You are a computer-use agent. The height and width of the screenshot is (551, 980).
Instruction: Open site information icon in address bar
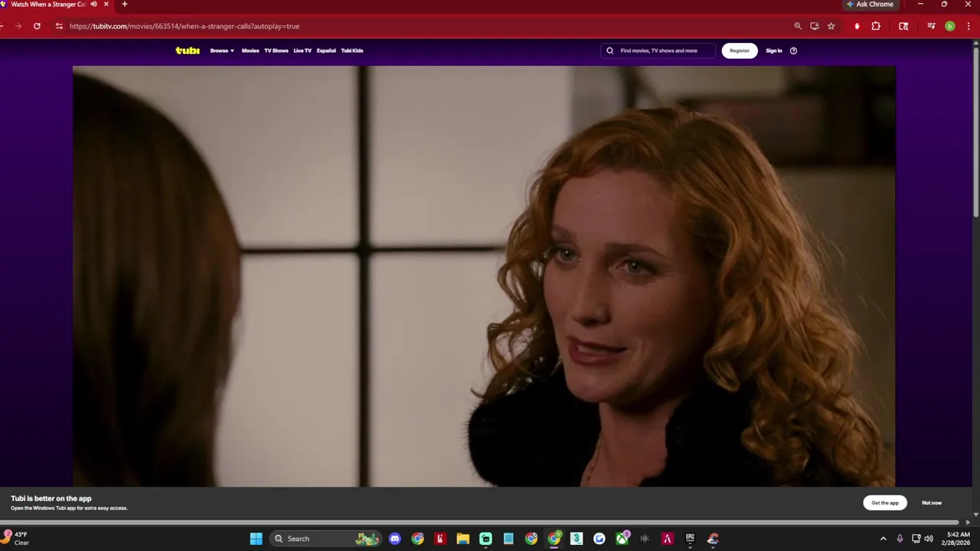tap(59, 26)
